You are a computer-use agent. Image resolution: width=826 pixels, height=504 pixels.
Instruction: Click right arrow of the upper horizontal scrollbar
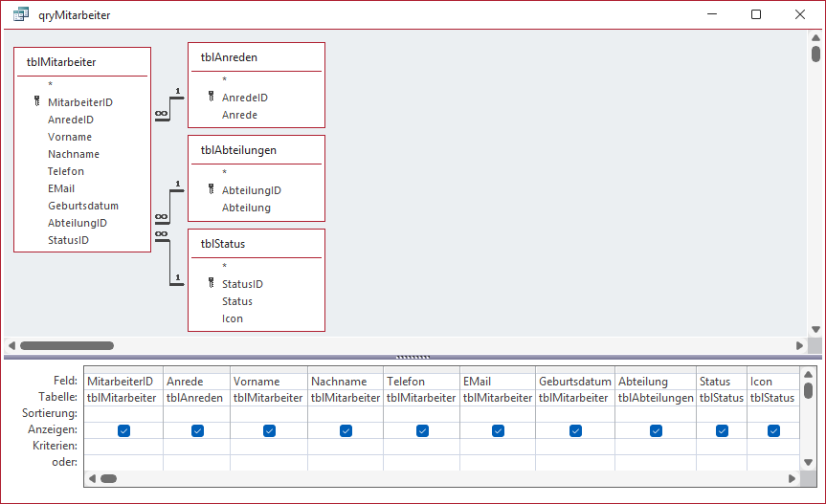(799, 345)
